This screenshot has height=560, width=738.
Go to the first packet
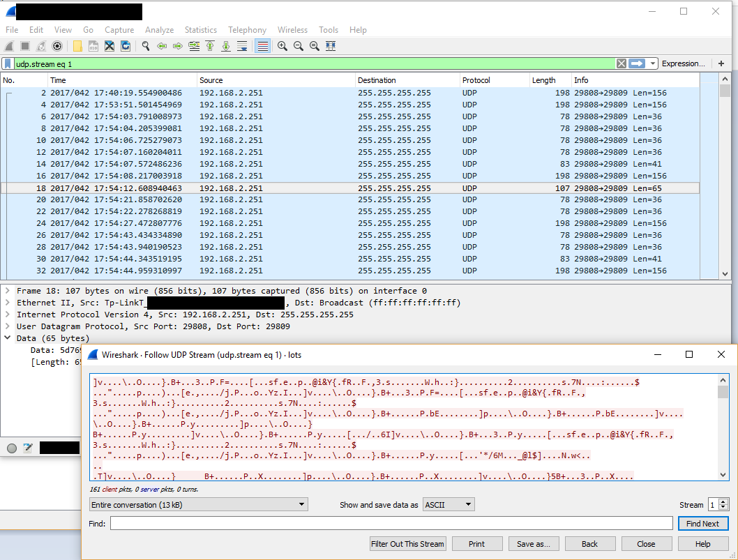click(x=210, y=45)
